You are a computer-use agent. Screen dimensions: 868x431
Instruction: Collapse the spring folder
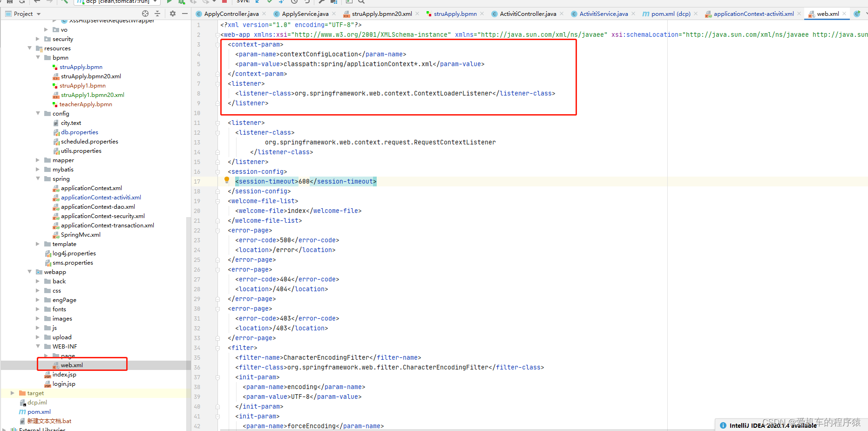click(38, 179)
